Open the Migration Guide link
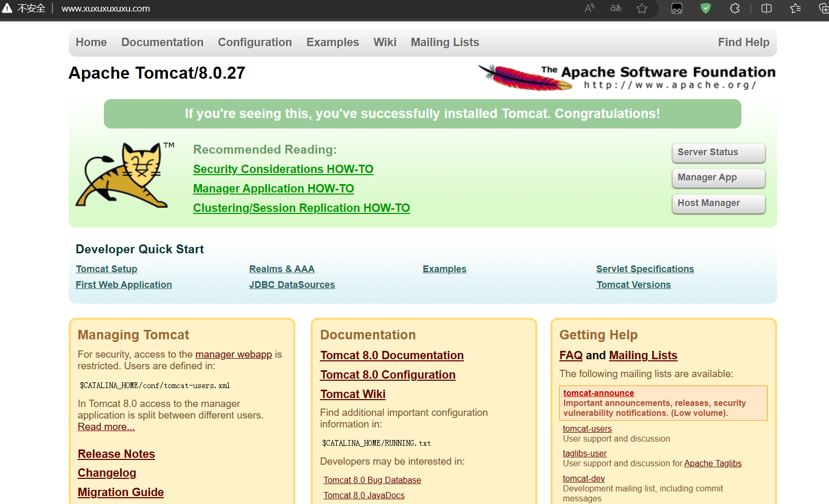This screenshot has width=829, height=504. (x=121, y=492)
